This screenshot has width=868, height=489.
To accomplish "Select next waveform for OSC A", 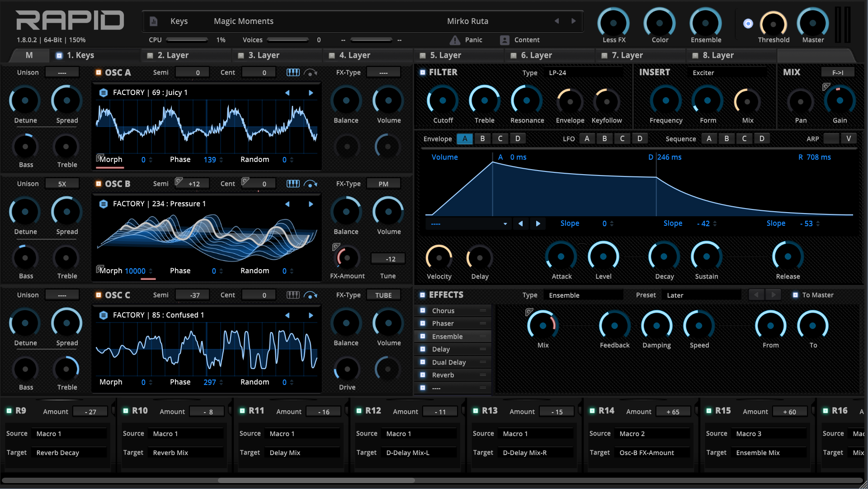I will pyautogui.click(x=311, y=93).
